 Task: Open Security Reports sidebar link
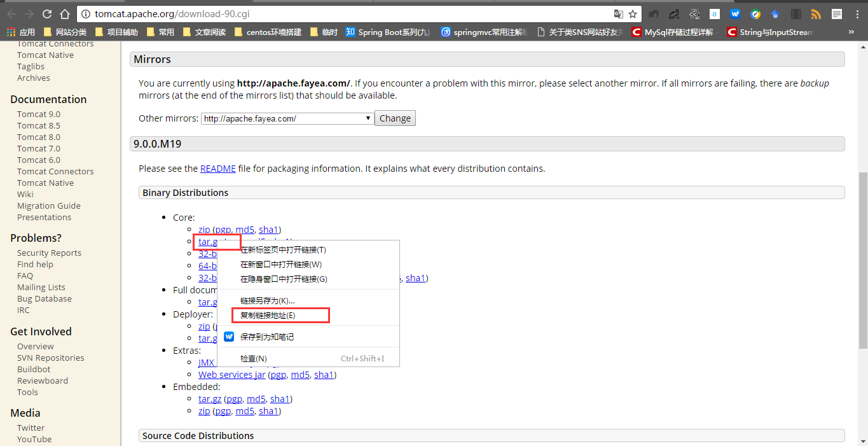[49, 253]
